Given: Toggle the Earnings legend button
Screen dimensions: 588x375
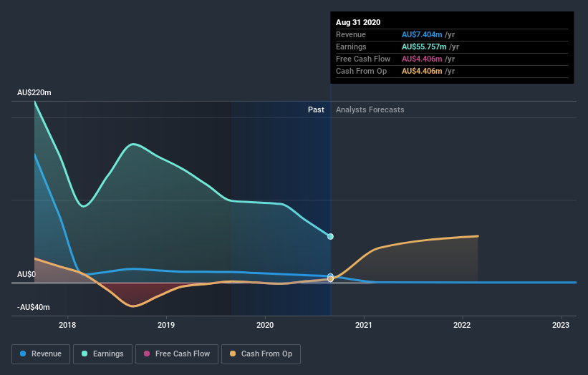Looking at the screenshot, I should (102, 354).
